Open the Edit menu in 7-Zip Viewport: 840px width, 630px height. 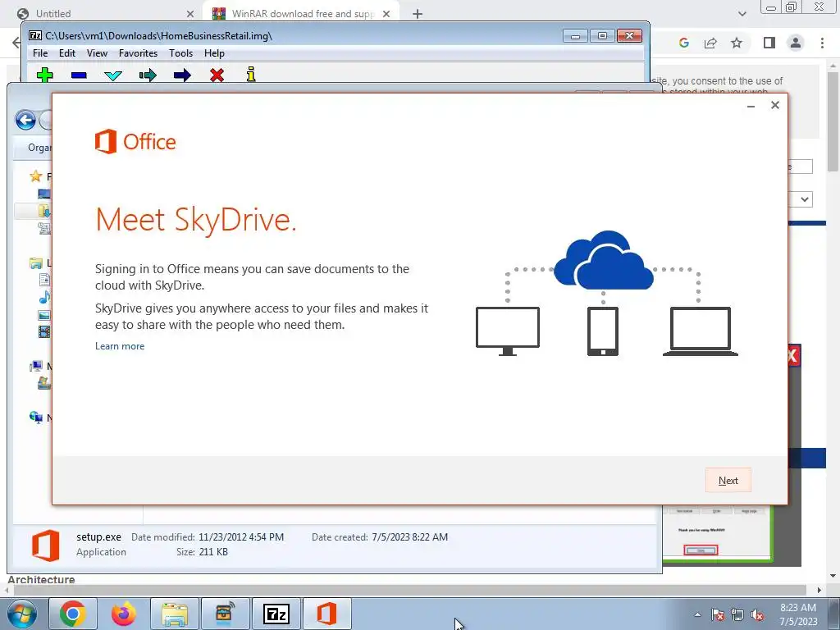pos(67,53)
